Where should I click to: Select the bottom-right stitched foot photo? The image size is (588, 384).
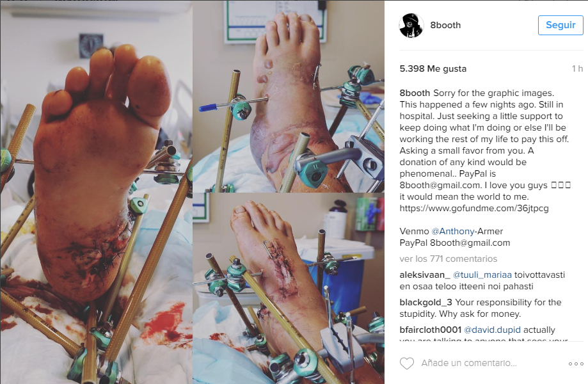[289, 289]
